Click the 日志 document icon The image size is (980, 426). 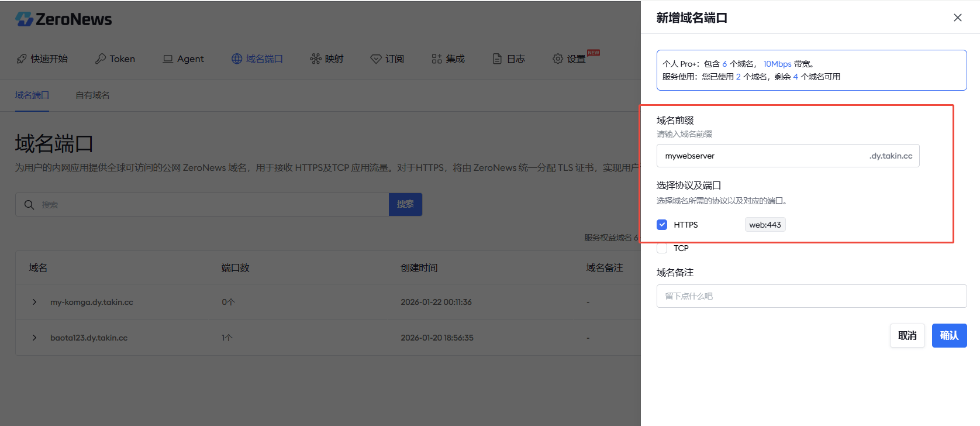[x=497, y=59]
